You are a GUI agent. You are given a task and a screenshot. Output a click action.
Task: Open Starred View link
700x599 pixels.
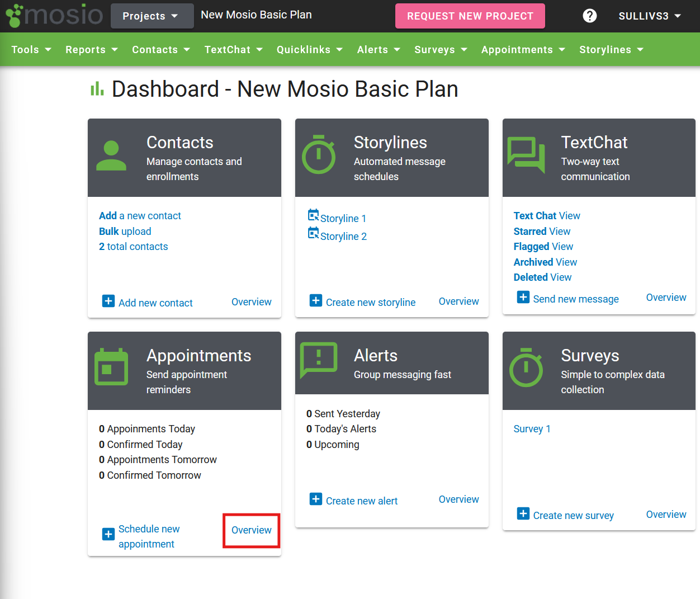[x=542, y=232]
